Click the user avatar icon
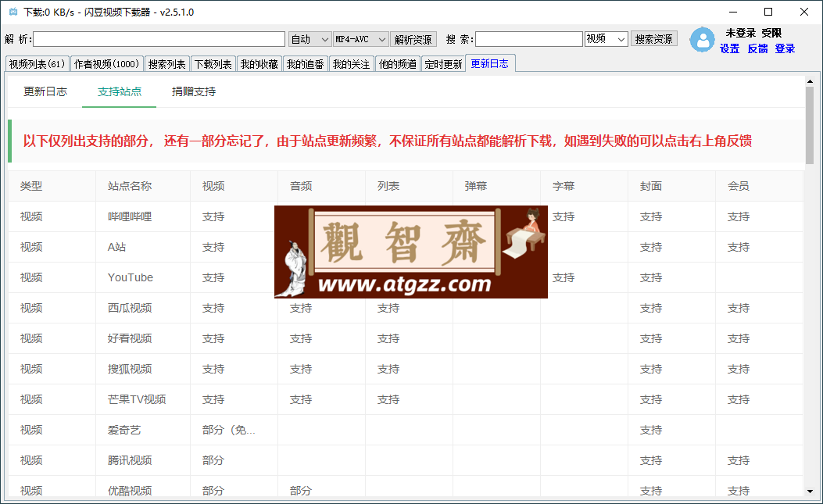 [703, 39]
